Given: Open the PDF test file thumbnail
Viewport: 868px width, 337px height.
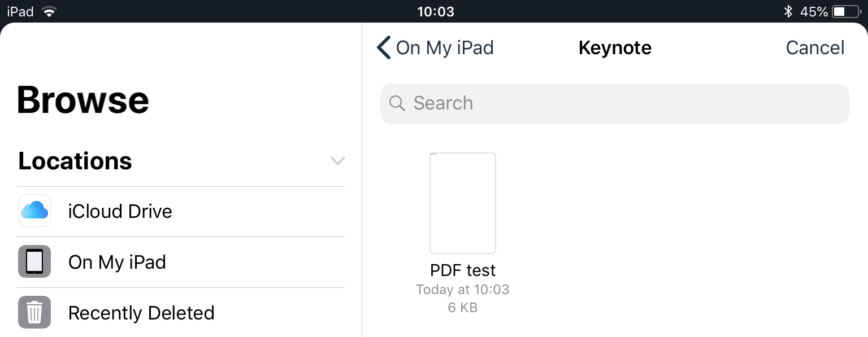Looking at the screenshot, I should point(463,203).
